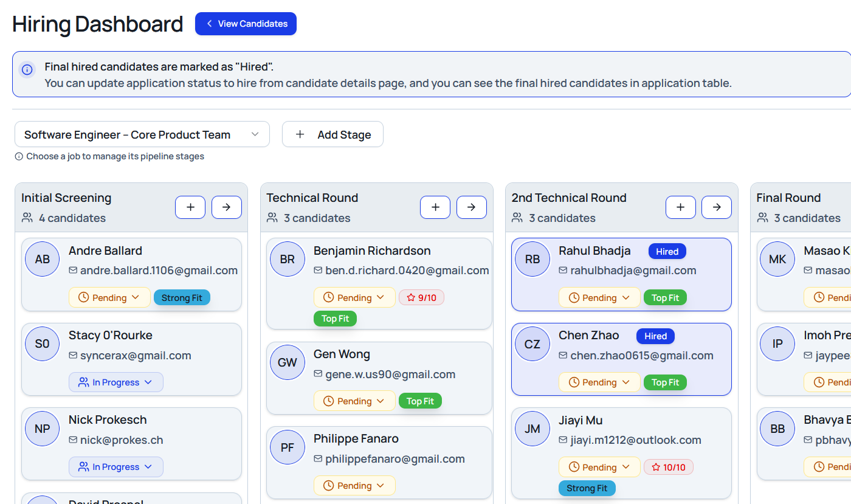Click Andre Ballard's AB avatar

click(x=42, y=259)
